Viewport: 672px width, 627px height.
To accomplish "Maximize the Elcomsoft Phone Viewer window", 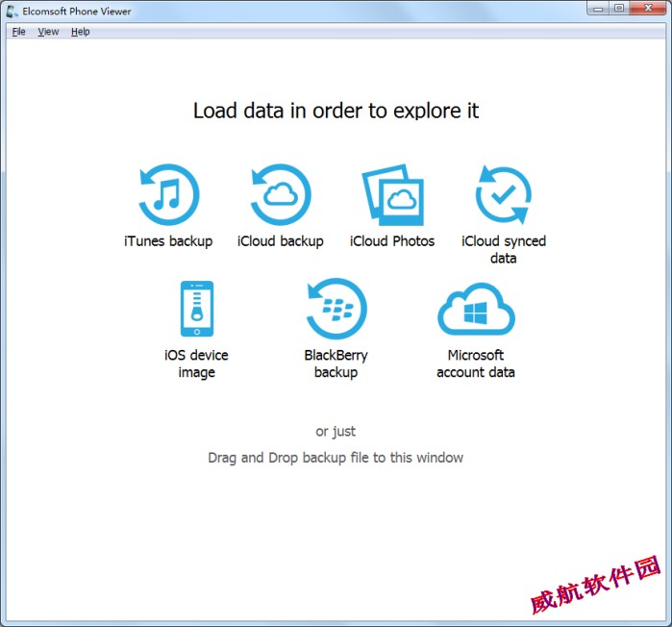I will (619, 9).
